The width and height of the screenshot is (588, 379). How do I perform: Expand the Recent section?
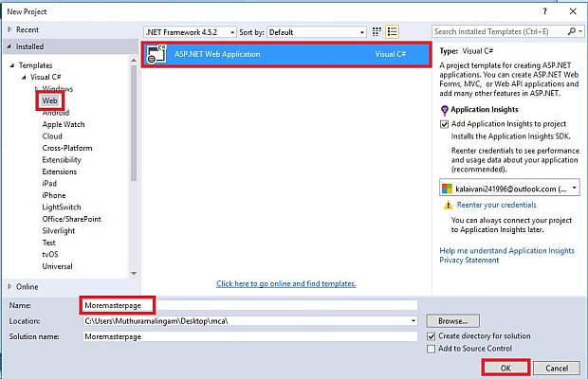(9, 29)
